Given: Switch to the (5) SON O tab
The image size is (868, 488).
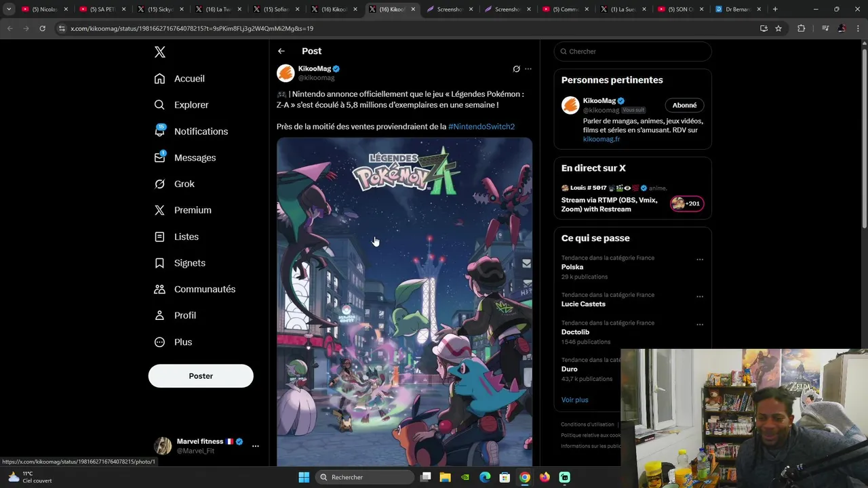Looking at the screenshot, I should 682,9.
